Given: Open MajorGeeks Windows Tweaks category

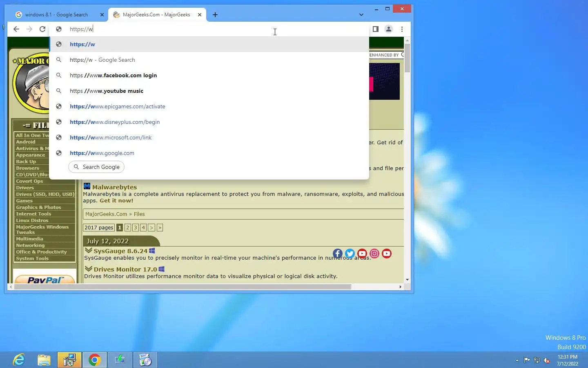Looking at the screenshot, I should tap(42, 229).
